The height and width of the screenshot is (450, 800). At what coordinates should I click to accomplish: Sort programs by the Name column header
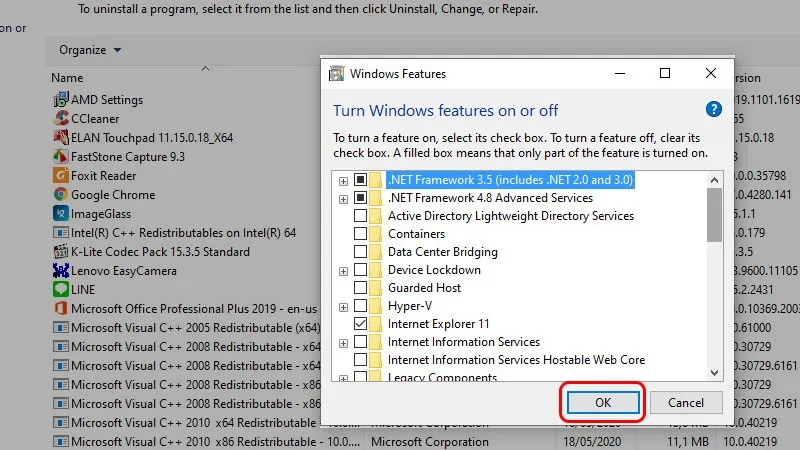click(x=68, y=78)
